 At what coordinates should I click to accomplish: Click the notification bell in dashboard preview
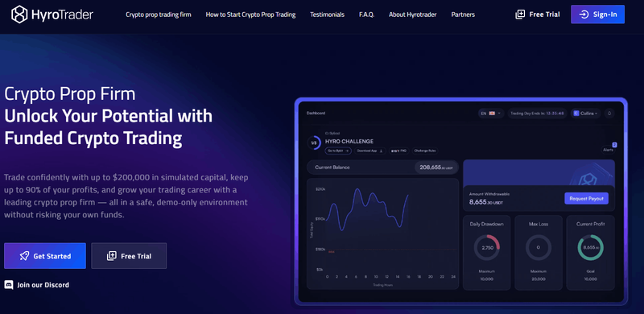click(x=609, y=113)
